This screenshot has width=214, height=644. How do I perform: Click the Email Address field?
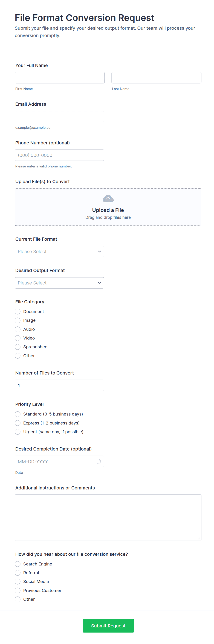click(59, 117)
